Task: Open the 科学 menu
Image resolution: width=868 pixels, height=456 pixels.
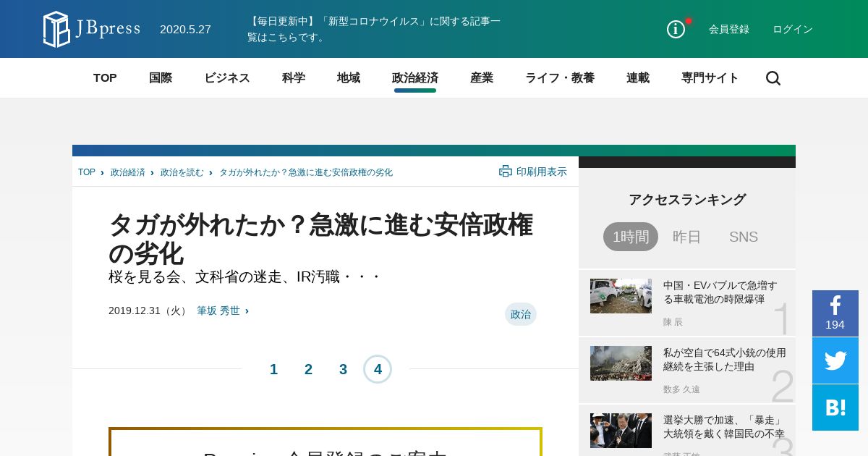Action: pyautogui.click(x=294, y=78)
